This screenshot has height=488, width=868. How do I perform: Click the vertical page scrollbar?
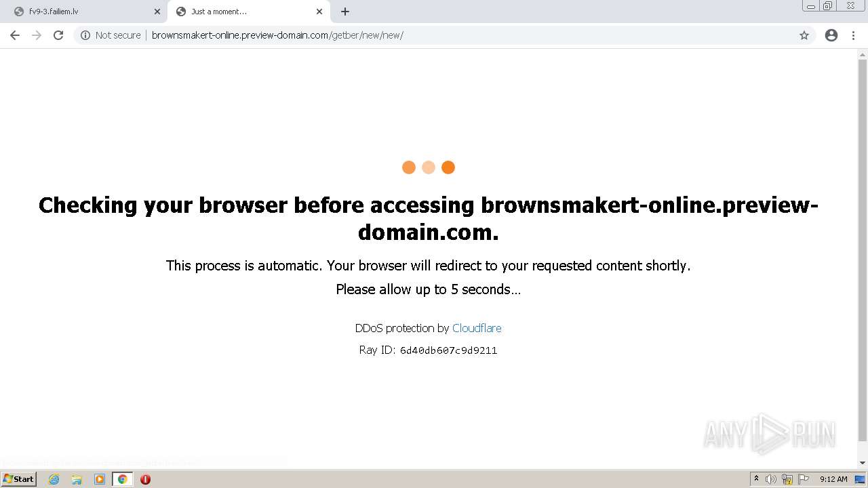[863, 258]
